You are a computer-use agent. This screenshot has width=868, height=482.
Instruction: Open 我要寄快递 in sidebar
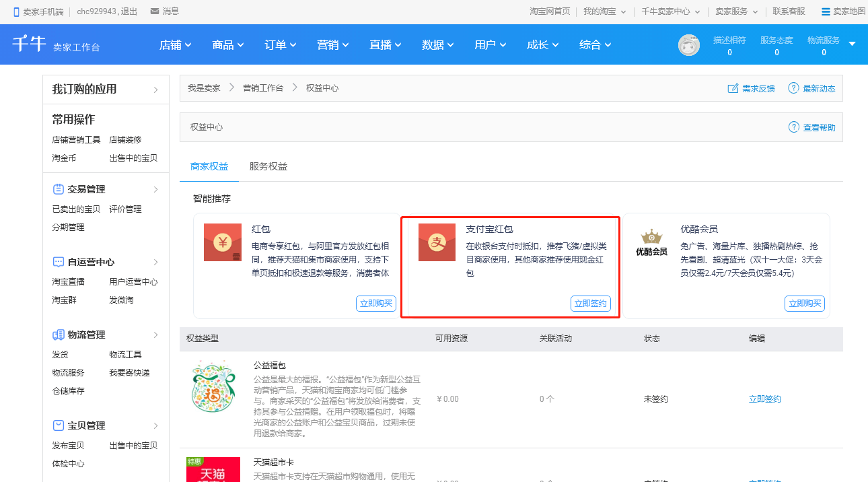pos(129,373)
